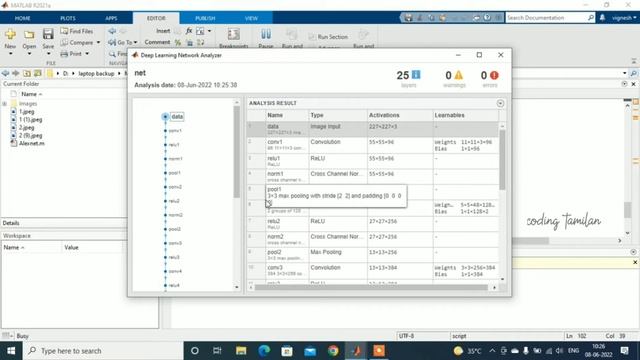The height and width of the screenshot is (360, 640).
Task: Expand the Images folder in Current Folder
Action: click(x=4, y=104)
